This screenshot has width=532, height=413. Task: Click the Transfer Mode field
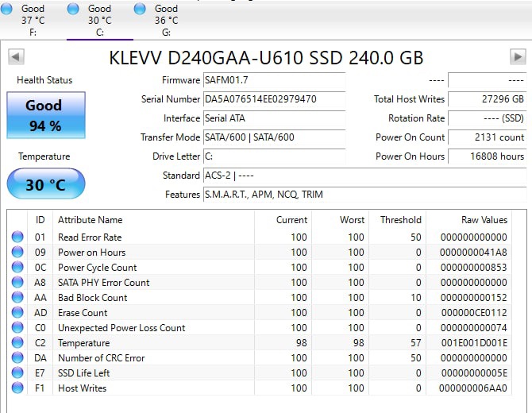point(274,137)
